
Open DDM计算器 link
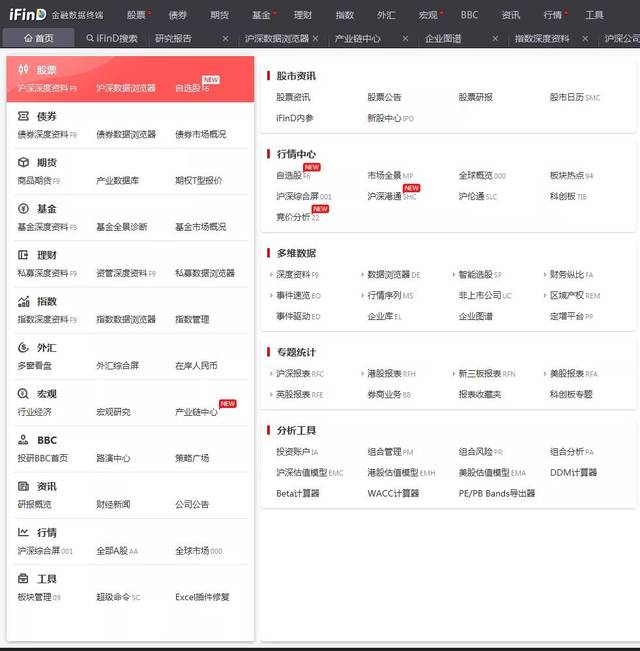point(573,472)
